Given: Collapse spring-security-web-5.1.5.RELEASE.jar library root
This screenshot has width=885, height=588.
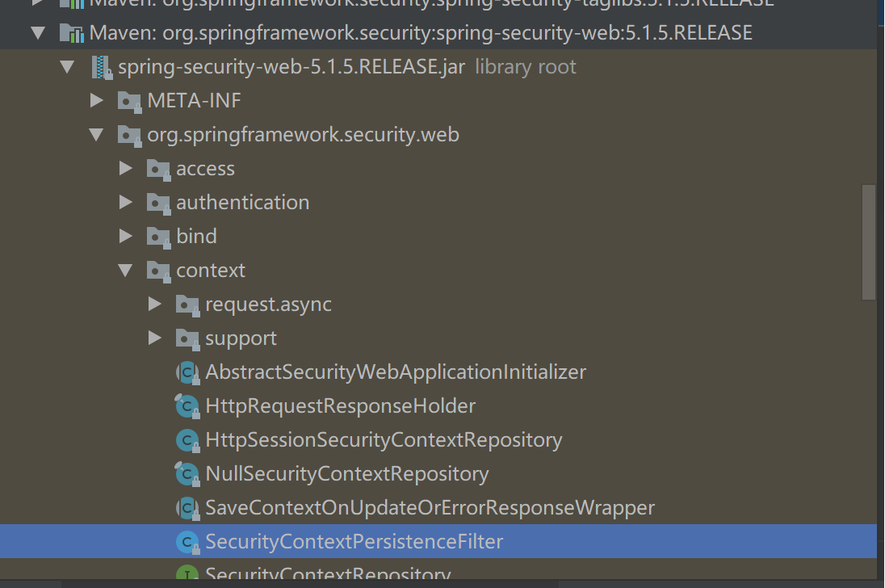Looking at the screenshot, I should (x=67, y=66).
